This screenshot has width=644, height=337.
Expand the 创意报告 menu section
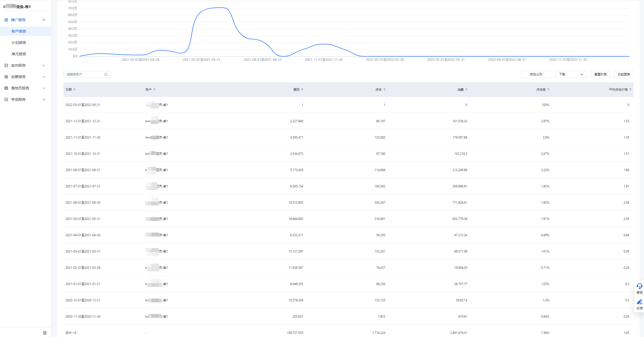coord(44,77)
